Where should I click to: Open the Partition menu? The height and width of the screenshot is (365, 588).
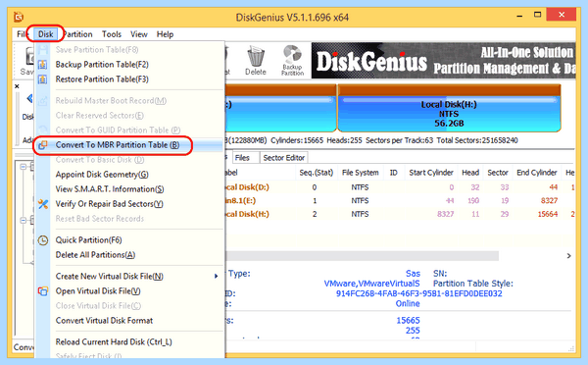(x=77, y=34)
